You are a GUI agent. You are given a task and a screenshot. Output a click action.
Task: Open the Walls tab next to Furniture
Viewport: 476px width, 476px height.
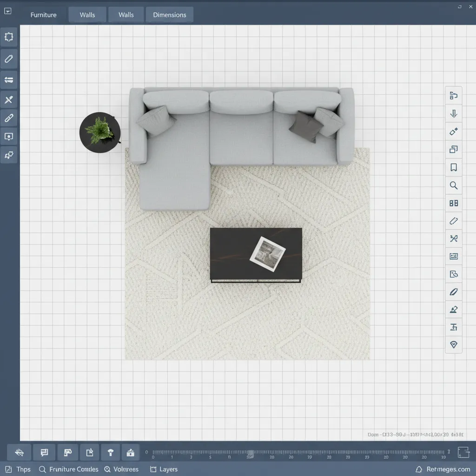(x=87, y=15)
